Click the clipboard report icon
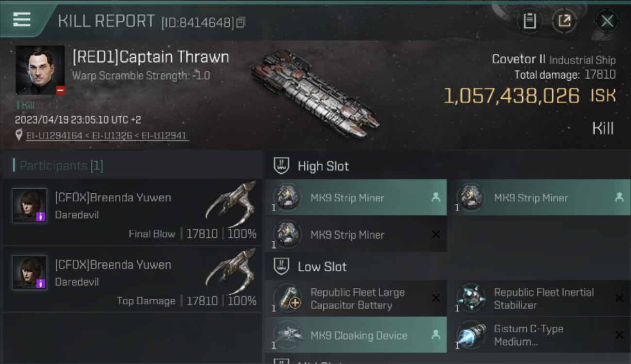 click(530, 21)
